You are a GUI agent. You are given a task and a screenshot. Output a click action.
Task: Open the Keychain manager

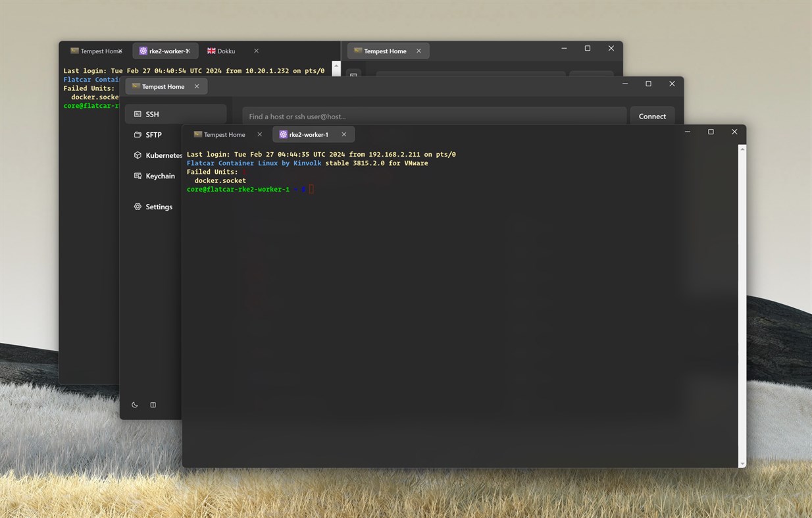161,176
